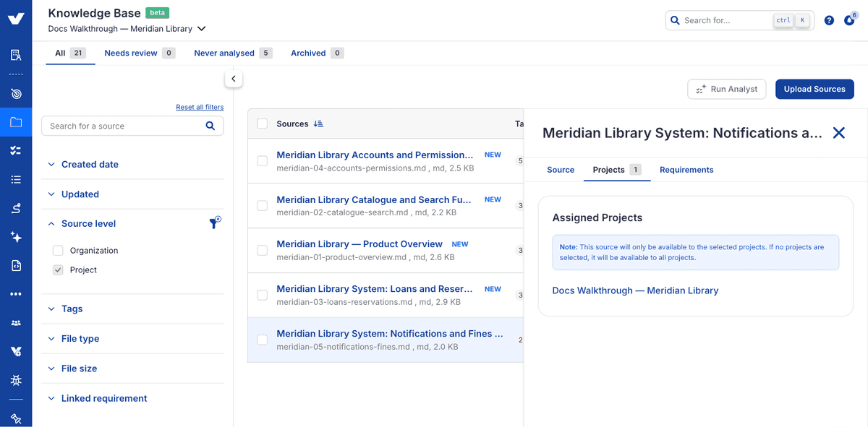
Task: Open the target radar icon in the sidebar
Action: [x=16, y=93]
